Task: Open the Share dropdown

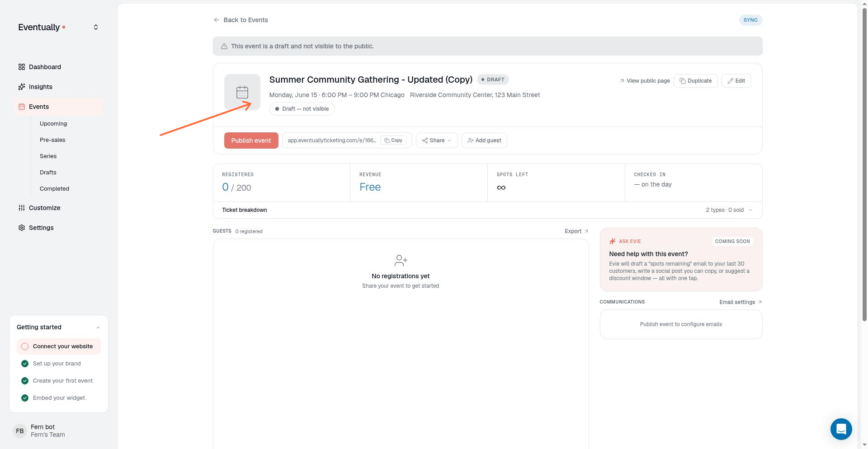Action: 437,140
